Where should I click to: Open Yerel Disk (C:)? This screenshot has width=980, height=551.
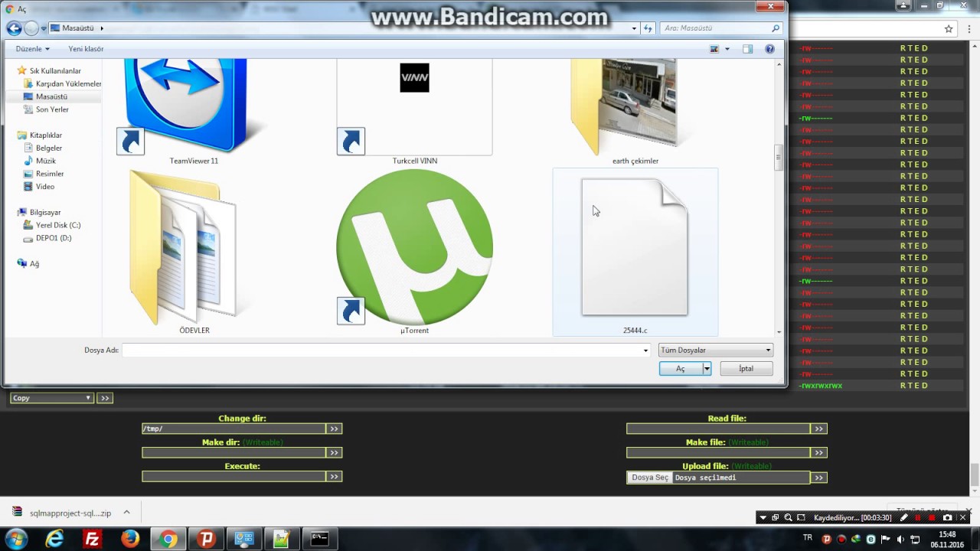click(x=58, y=225)
